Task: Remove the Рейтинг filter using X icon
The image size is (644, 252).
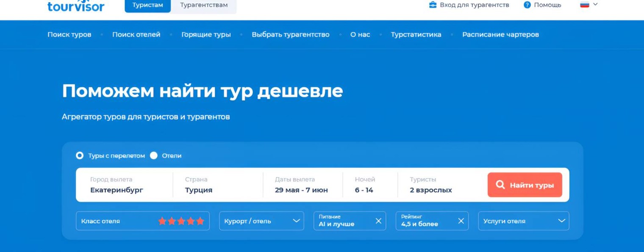Action: point(461,221)
